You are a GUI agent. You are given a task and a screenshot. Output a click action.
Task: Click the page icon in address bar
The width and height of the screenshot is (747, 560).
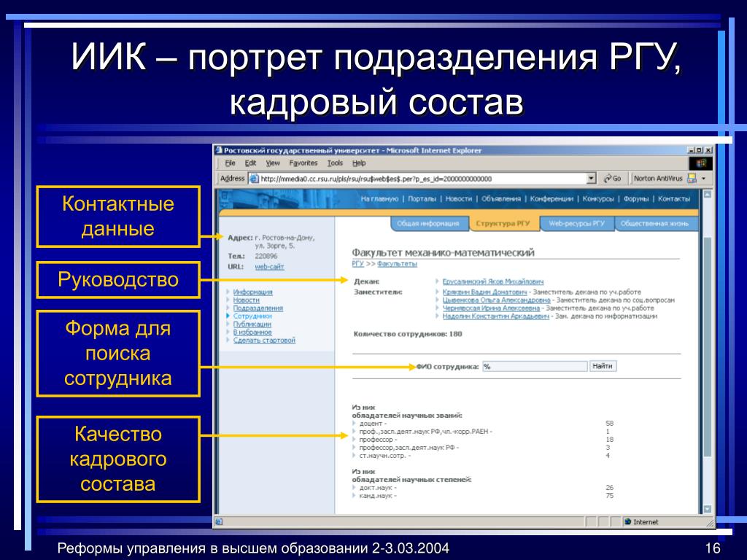click(x=254, y=179)
